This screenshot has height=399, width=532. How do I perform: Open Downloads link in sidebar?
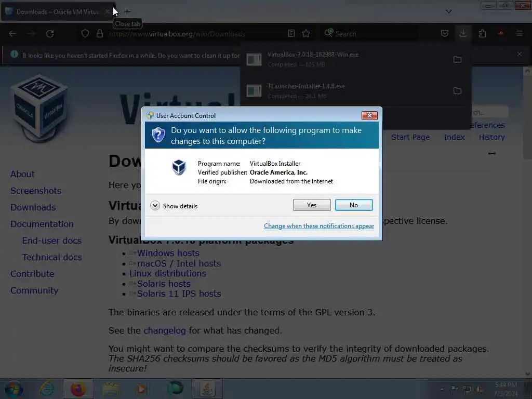pyautogui.click(x=33, y=207)
